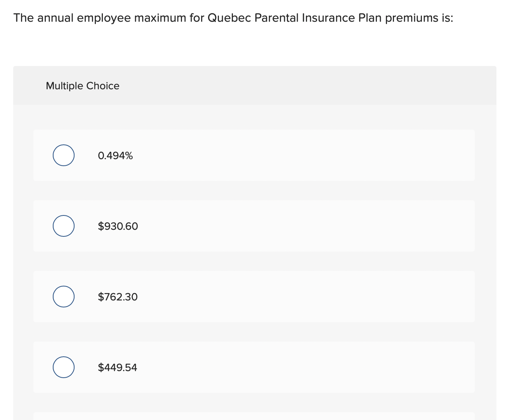Image resolution: width=524 pixels, height=420 pixels.
Task: Choose the first answer option row
Action: pos(254,155)
